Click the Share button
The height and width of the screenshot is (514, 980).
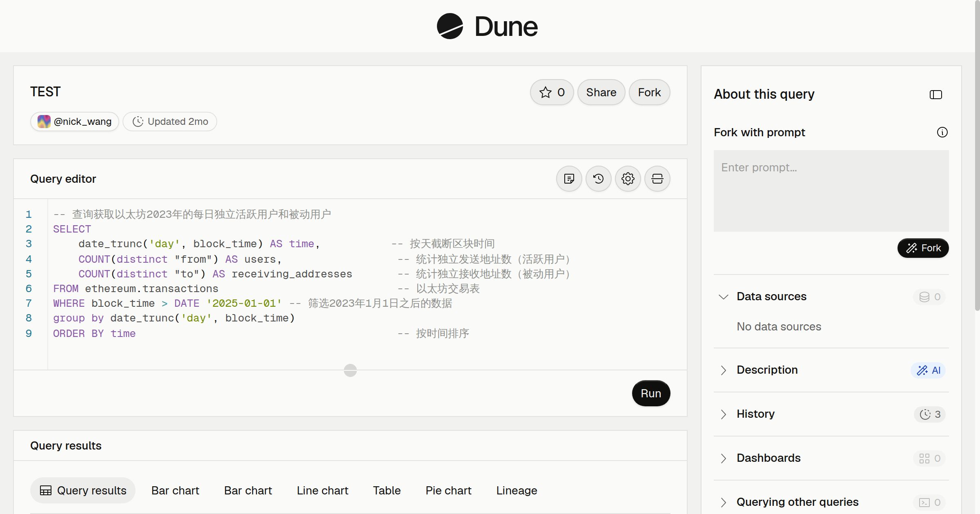pos(601,92)
